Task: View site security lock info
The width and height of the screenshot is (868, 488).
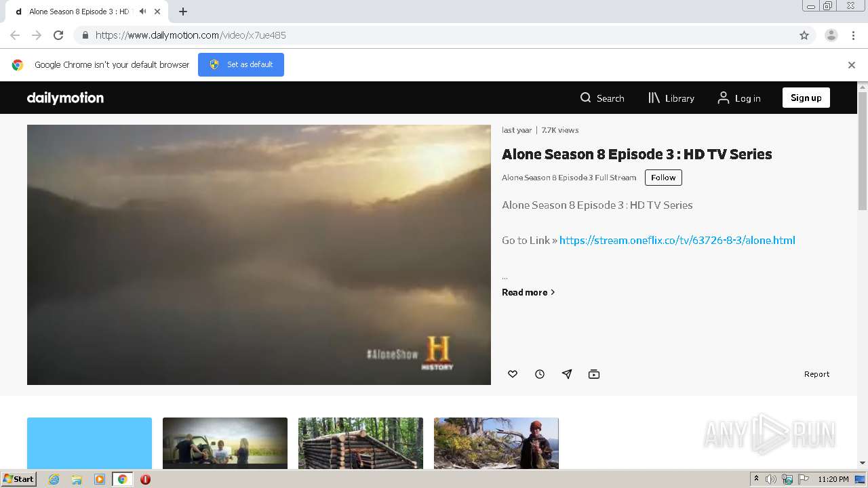Action: (x=85, y=35)
